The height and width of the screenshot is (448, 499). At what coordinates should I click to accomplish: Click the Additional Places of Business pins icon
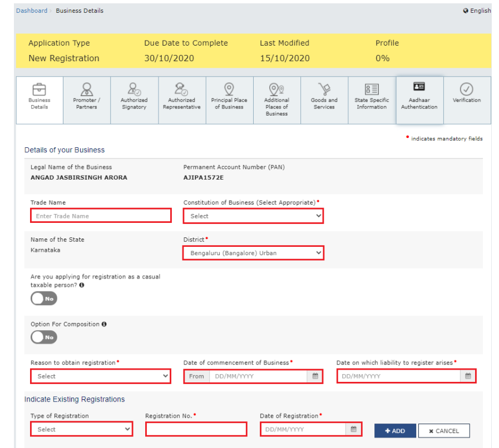coord(276,89)
